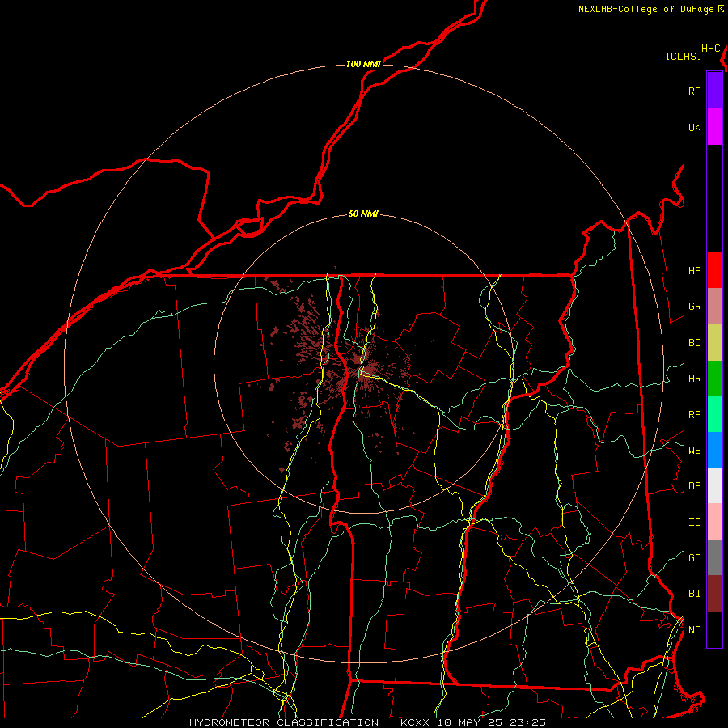Screen dimensions: 728x728
Task: Pick the RA light green legend swatch
Action: [714, 414]
